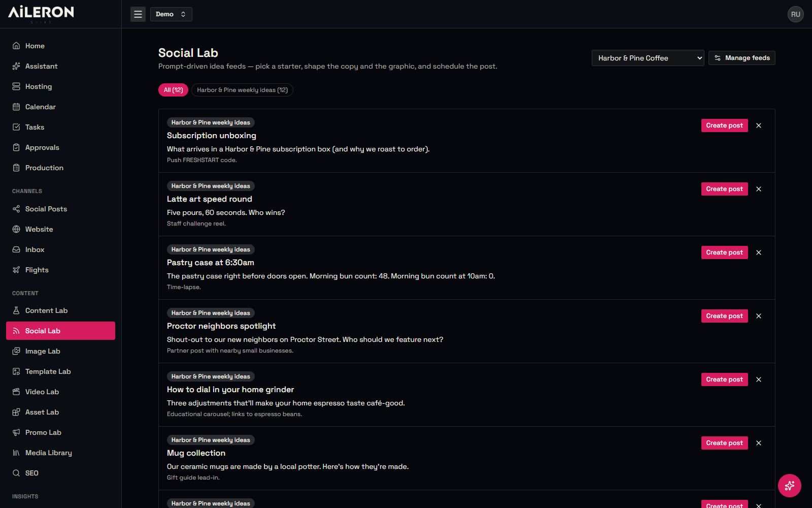Image resolution: width=812 pixels, height=508 pixels.
Task: Open the Video Lab clapperboard icon
Action: (x=16, y=392)
